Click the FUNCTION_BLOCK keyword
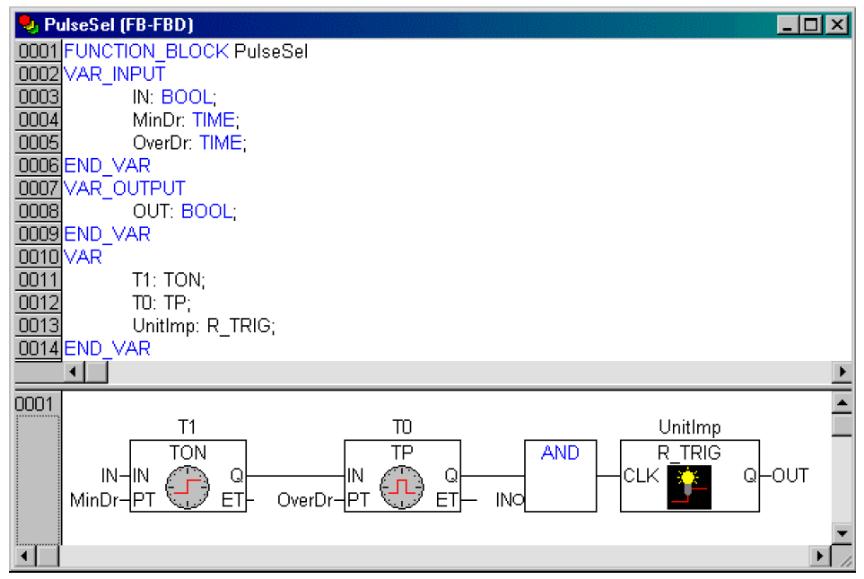 (x=146, y=51)
